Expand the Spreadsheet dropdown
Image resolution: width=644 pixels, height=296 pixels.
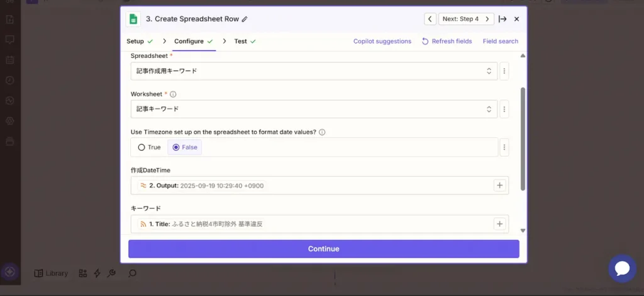pos(489,71)
